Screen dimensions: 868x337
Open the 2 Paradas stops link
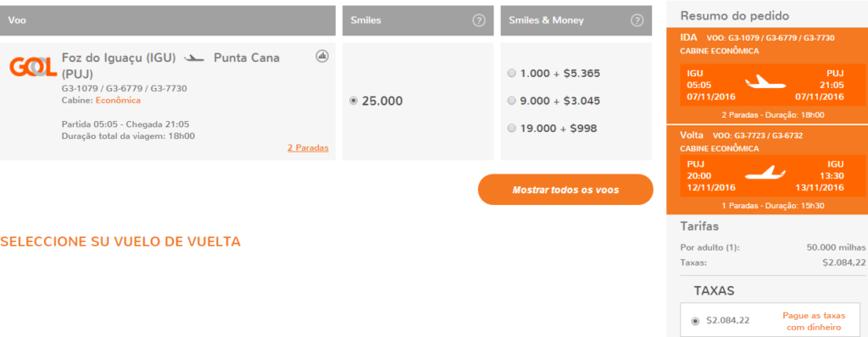[308, 147]
